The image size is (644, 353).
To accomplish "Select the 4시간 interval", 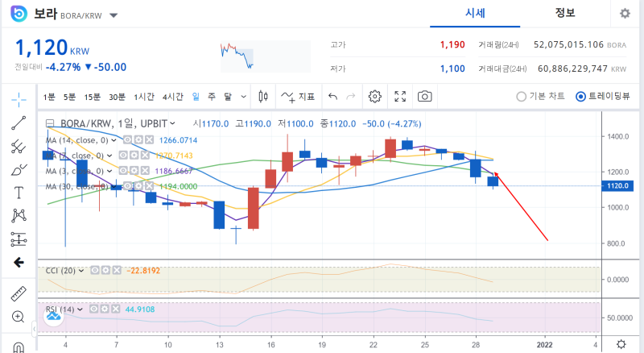I will 172,97.
